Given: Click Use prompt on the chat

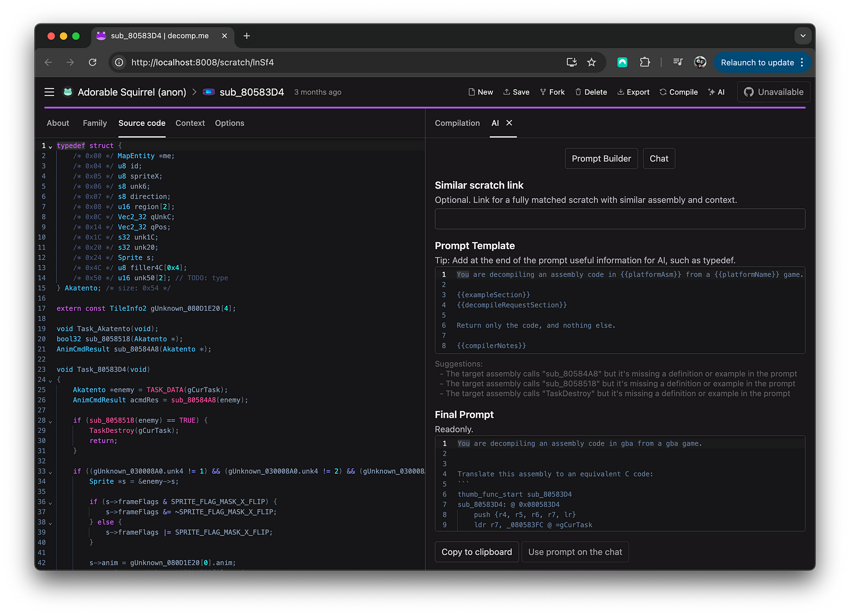Looking at the screenshot, I should click(575, 552).
